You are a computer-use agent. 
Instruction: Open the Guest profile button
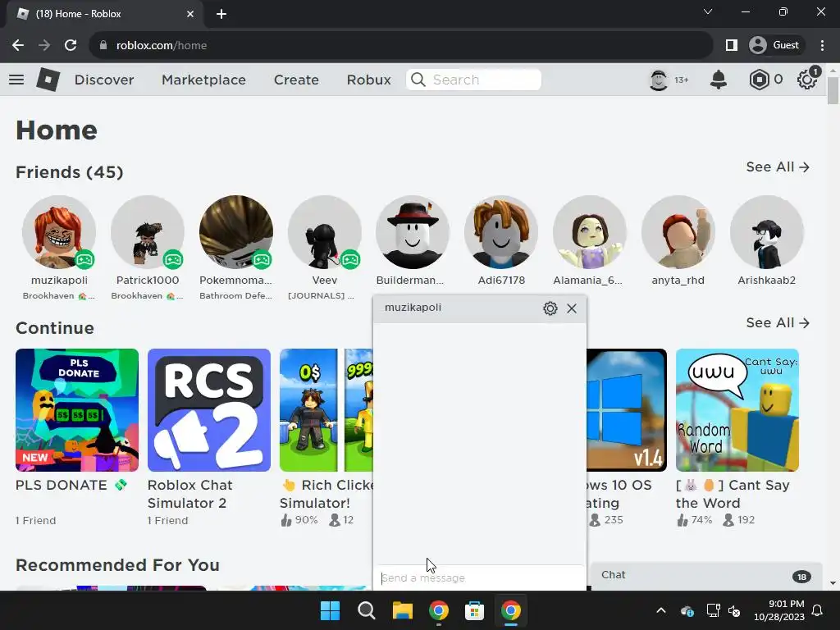coord(774,46)
